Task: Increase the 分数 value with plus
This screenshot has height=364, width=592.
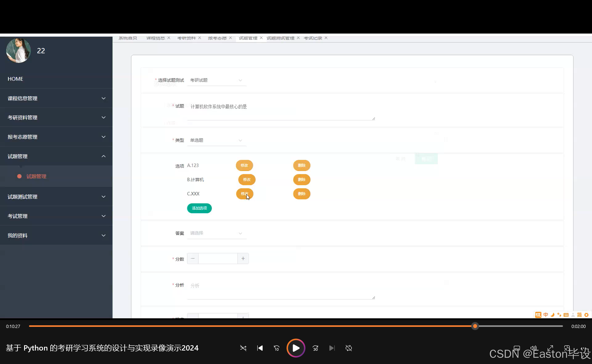Action: point(243,259)
